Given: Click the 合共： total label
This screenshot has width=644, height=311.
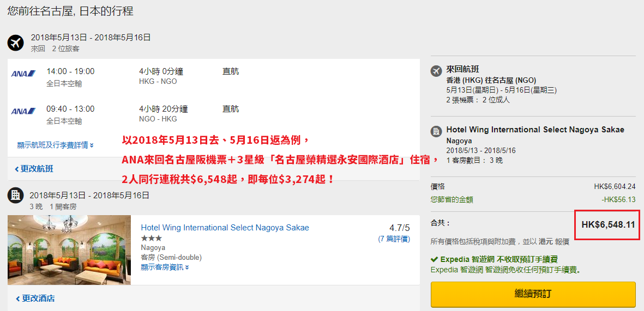Looking at the screenshot, I should click(x=440, y=224).
